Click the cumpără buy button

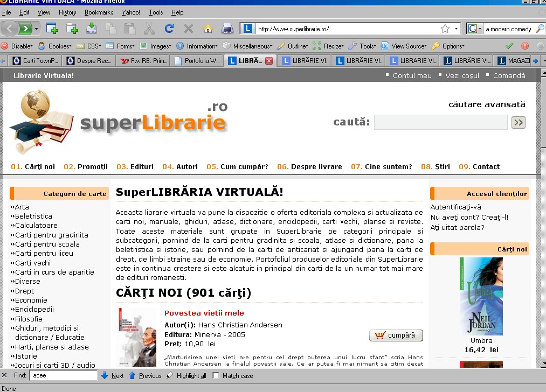(396, 335)
